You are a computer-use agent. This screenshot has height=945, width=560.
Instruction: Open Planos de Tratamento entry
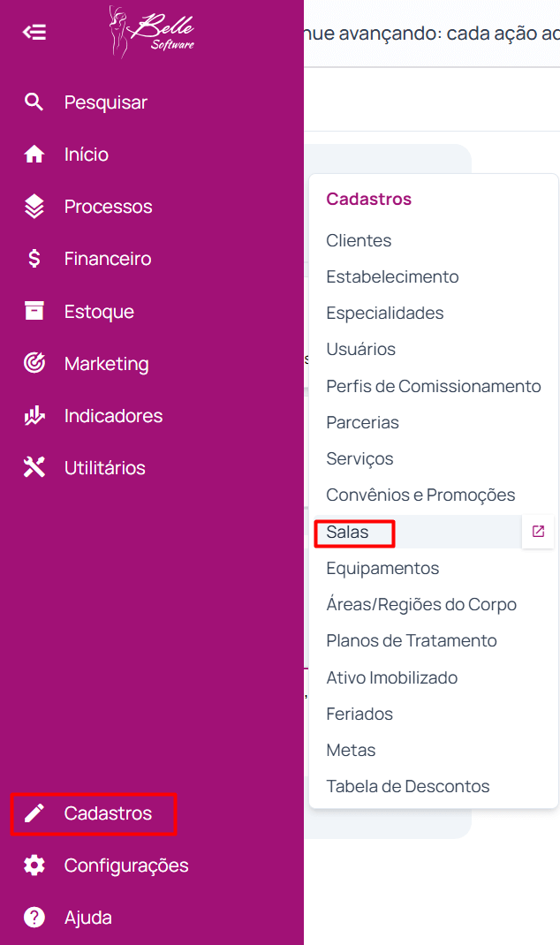[x=411, y=641]
